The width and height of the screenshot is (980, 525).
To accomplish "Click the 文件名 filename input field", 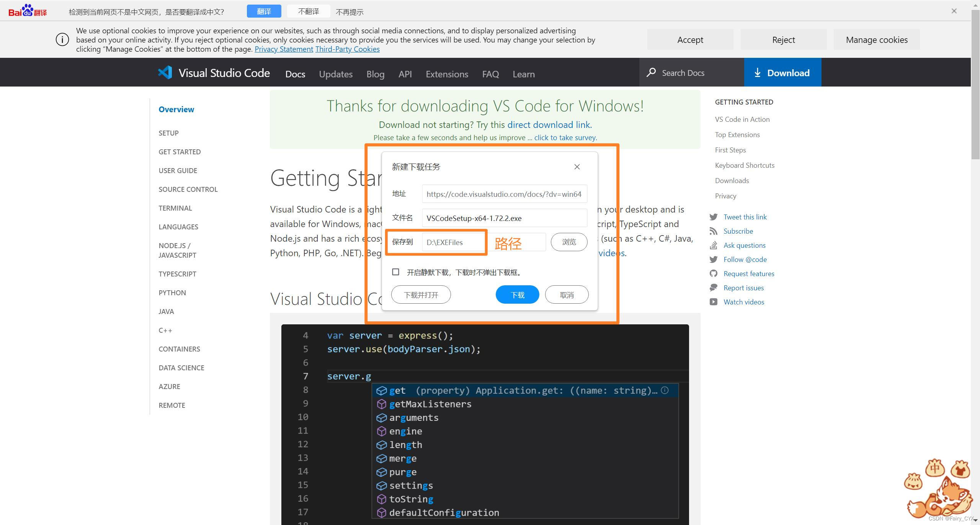I will click(x=504, y=218).
